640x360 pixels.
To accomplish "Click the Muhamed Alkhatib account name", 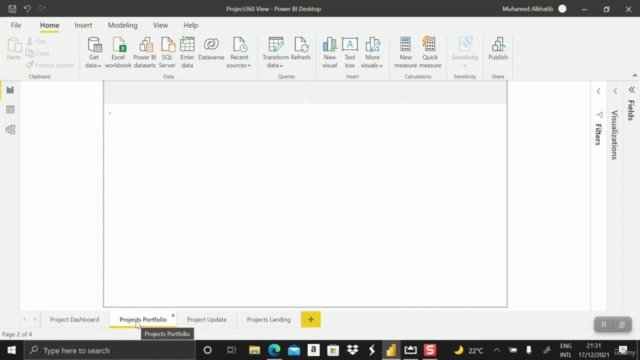I will pos(527,9).
